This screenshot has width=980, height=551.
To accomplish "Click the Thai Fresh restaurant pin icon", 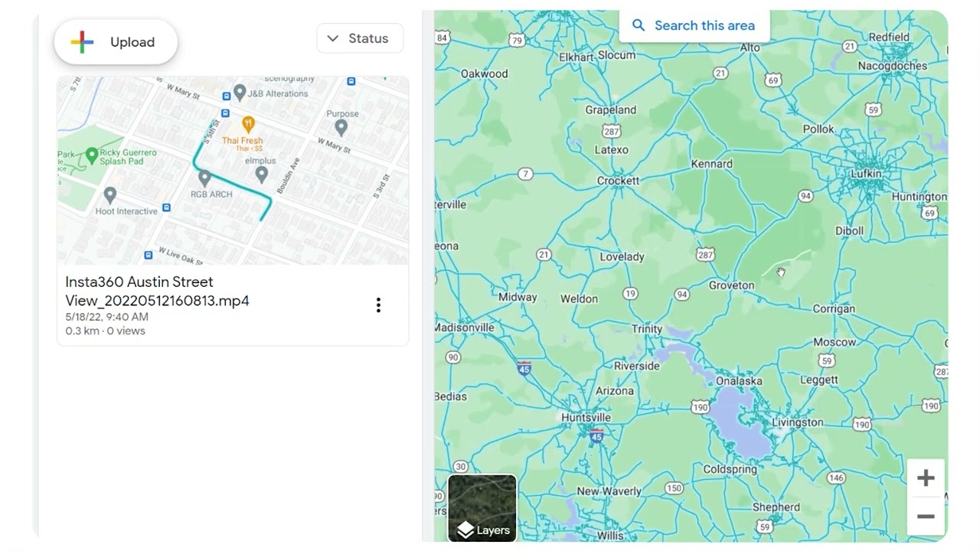I will [248, 124].
